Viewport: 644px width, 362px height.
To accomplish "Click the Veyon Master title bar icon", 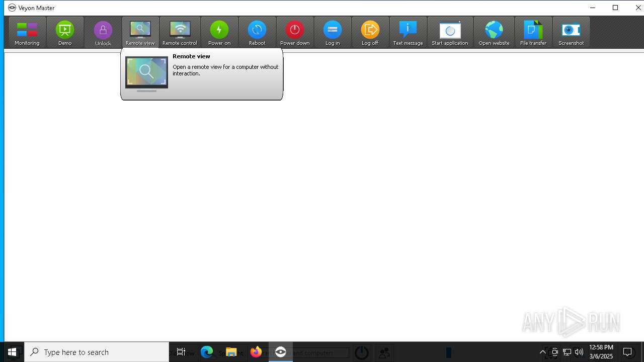I will [x=12, y=8].
